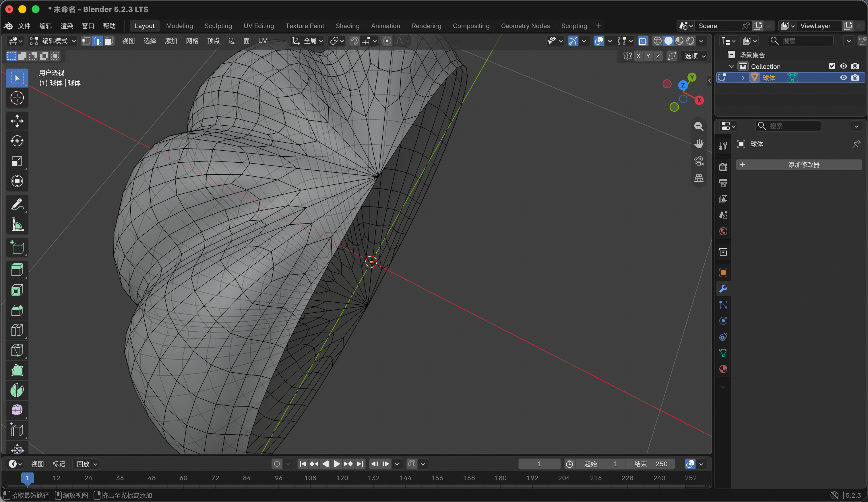Select the Annotate pencil tool
This screenshot has width=868, height=502.
click(x=17, y=205)
